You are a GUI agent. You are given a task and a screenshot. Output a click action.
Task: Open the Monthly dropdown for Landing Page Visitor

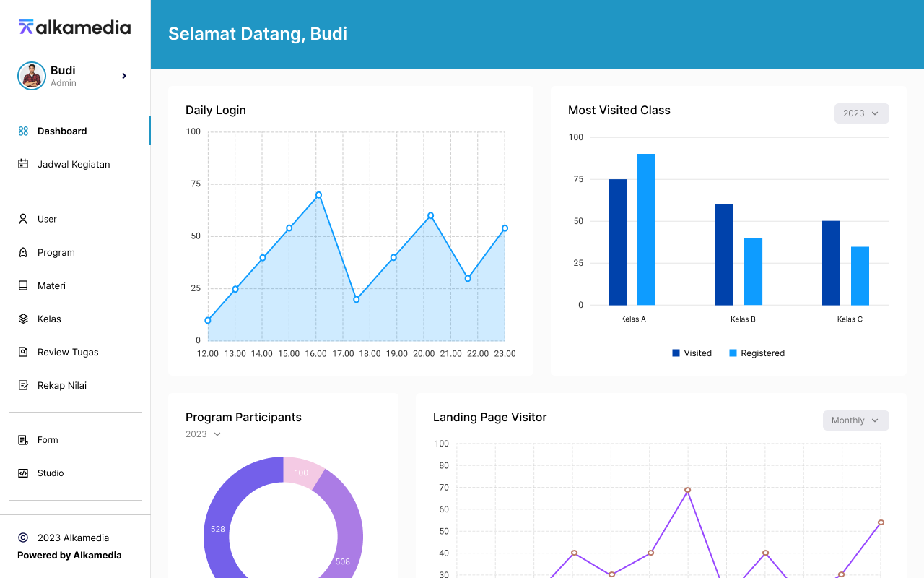856,420
